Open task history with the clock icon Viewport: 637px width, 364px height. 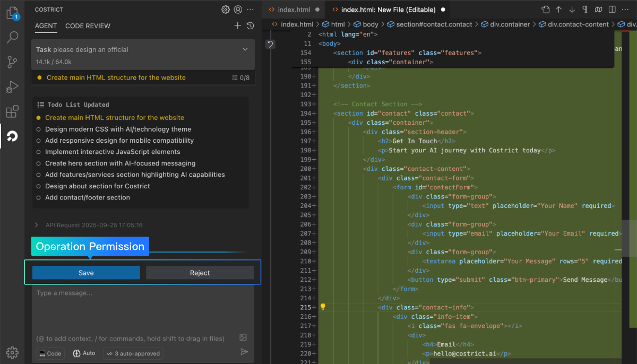tap(251, 25)
